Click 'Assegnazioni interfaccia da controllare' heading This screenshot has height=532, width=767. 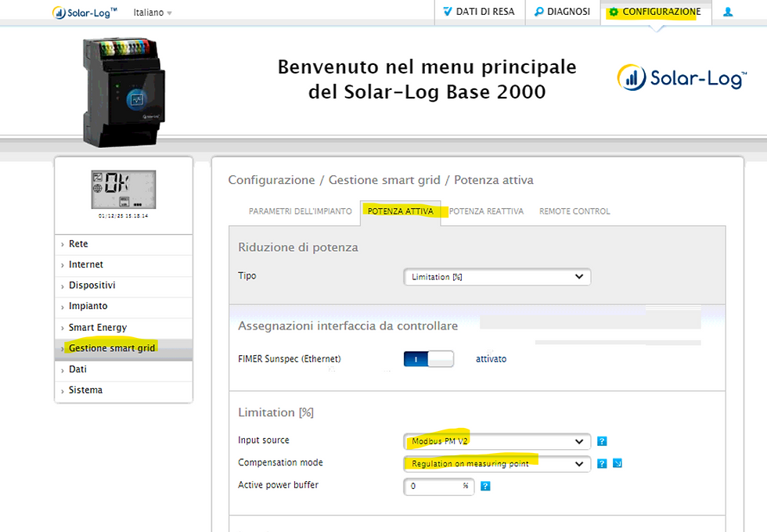click(x=347, y=326)
